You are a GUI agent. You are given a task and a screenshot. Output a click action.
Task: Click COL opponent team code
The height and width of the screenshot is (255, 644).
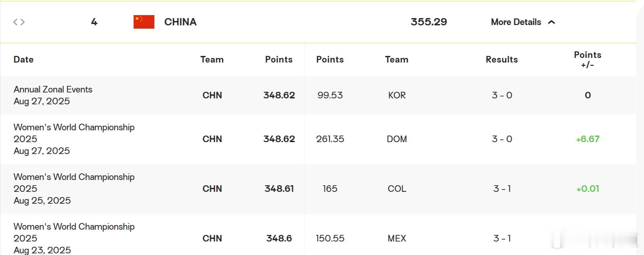[397, 189]
